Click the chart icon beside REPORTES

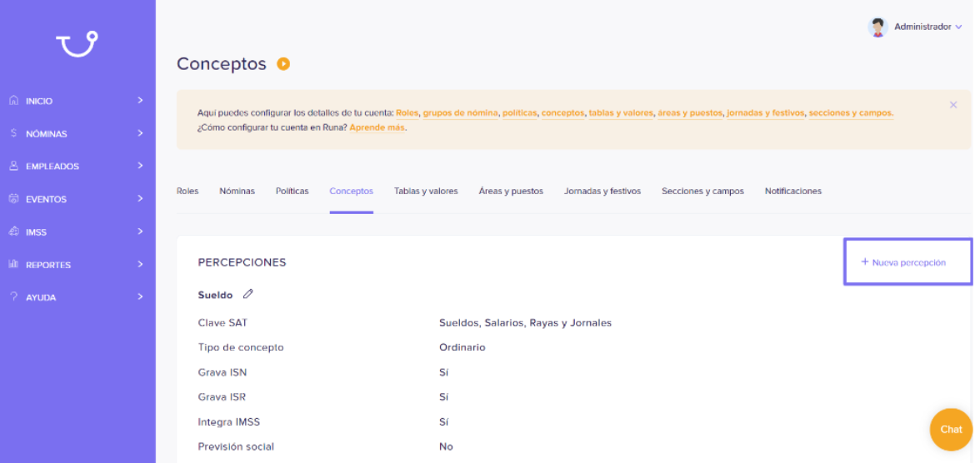(13, 264)
